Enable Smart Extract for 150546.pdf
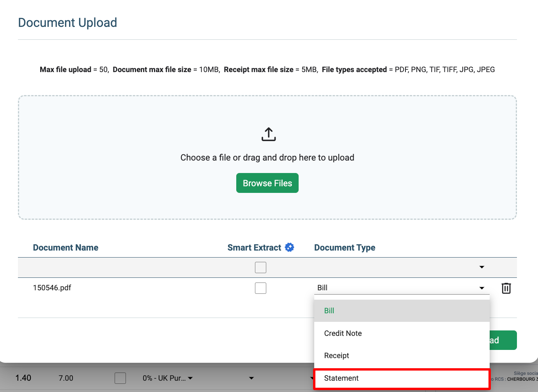The width and height of the screenshot is (538, 392). coord(260,288)
